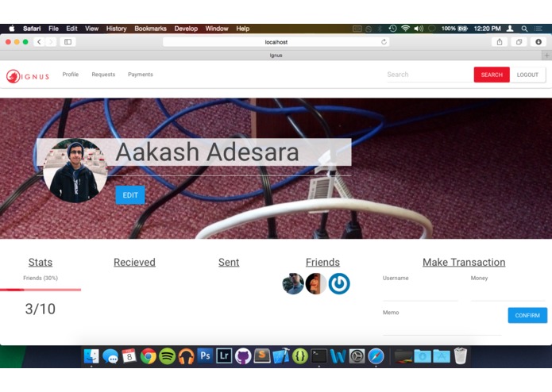Image resolution: width=552 pixels, height=392 pixels.
Task: Open the Window menu
Action: (x=217, y=29)
